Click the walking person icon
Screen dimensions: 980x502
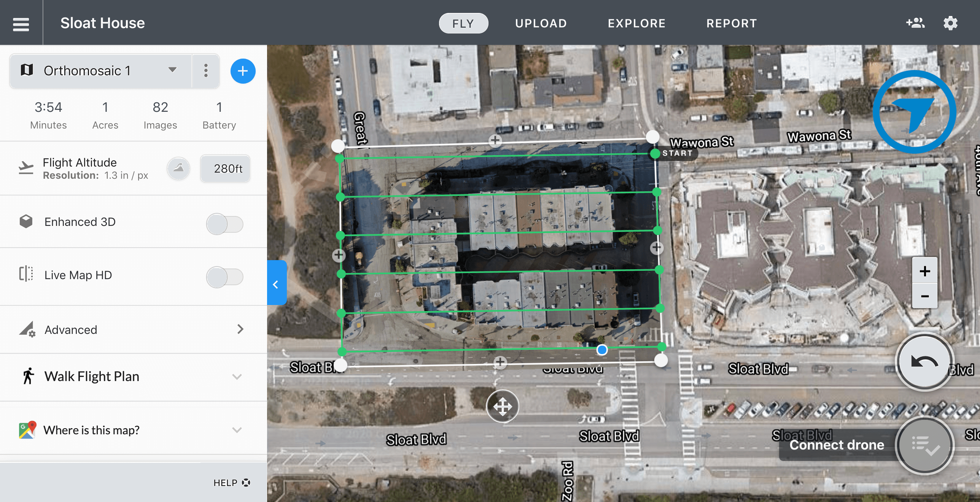(28, 376)
